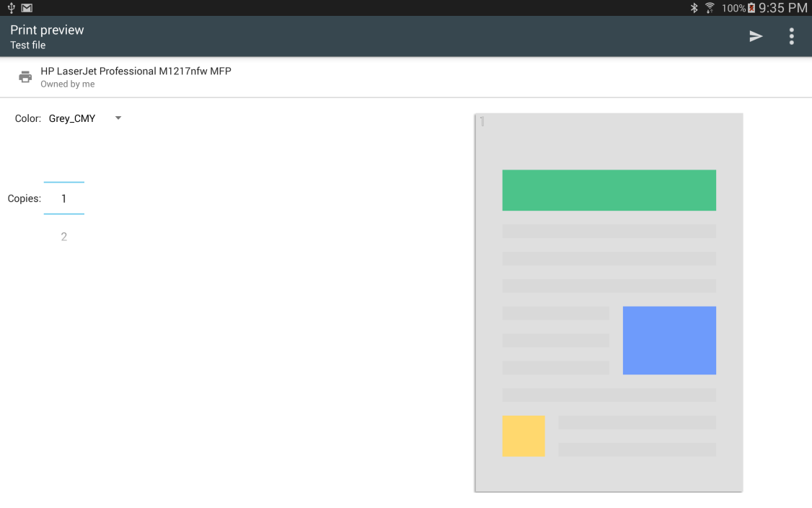Viewport: 812px width, 508px height.
Task: Tap the Gmail notification icon in status bar
Action: [27, 8]
